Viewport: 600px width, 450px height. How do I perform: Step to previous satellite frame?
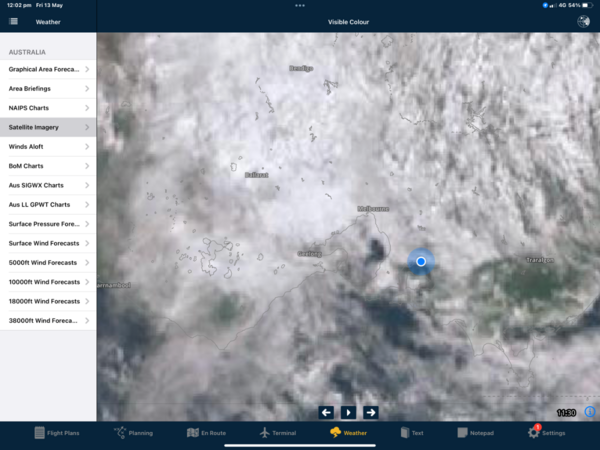[326, 412]
